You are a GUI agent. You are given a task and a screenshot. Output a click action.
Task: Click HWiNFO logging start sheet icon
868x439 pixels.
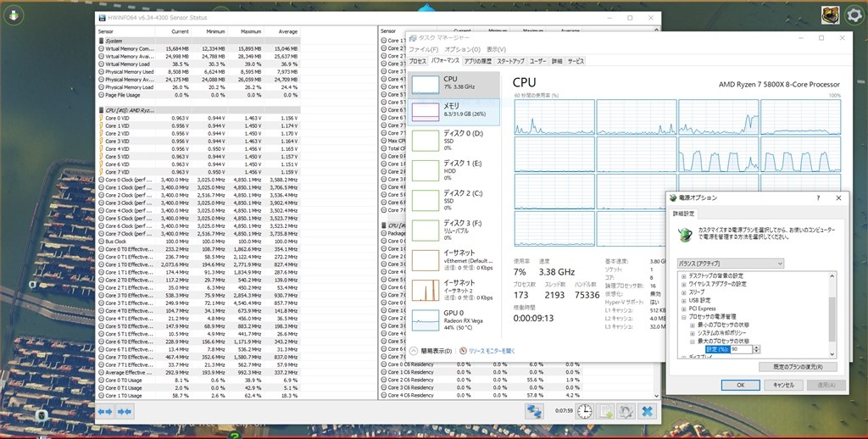[x=605, y=411]
